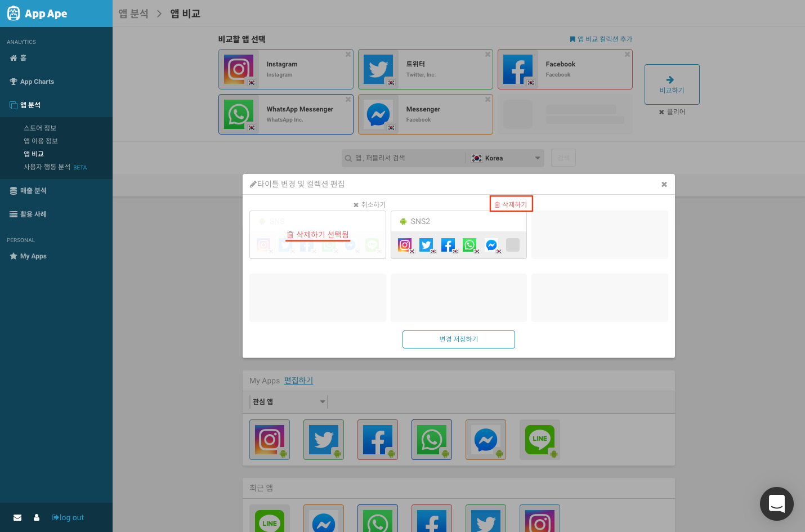Select LINE in My Apps list

pos(540,440)
